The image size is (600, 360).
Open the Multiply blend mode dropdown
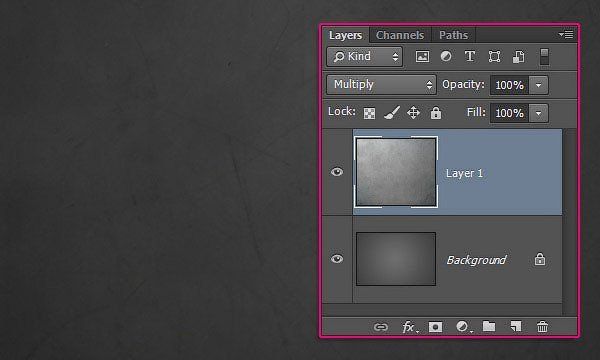pos(381,85)
